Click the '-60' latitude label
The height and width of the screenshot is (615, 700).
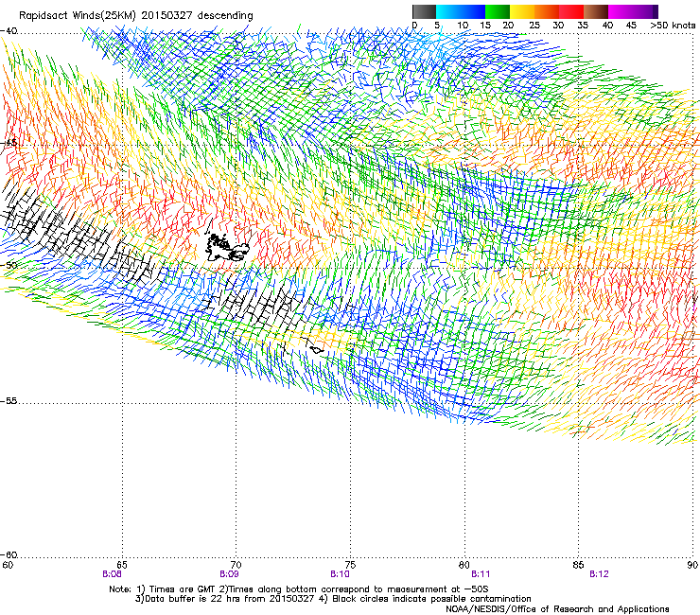(9, 555)
